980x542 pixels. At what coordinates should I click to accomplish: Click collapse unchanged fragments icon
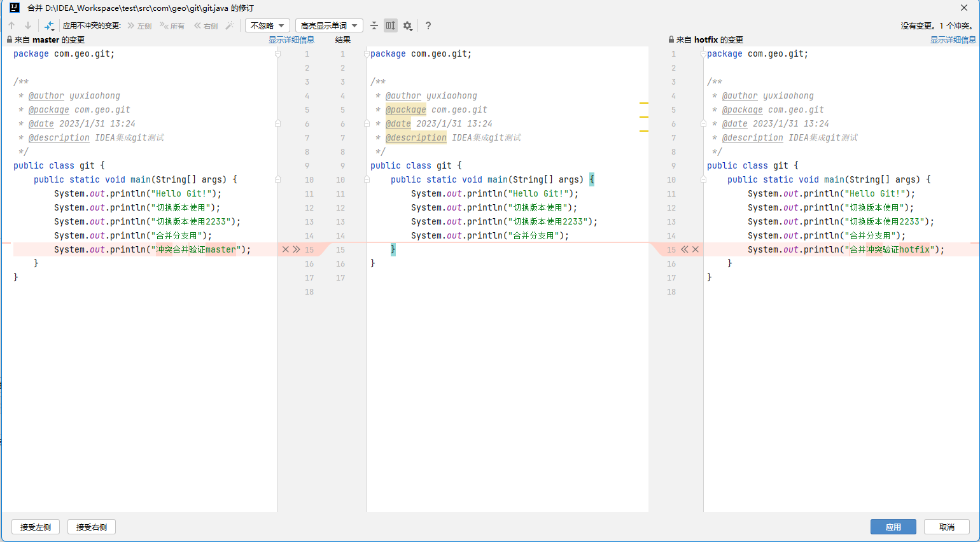click(x=374, y=25)
